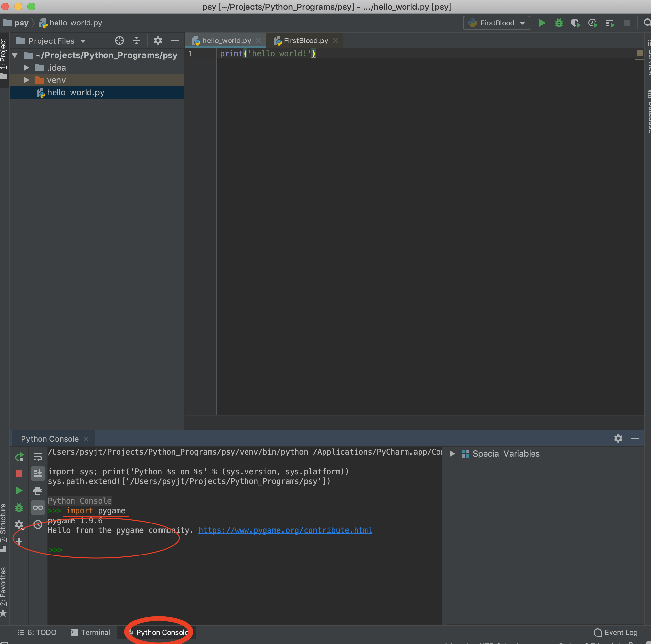Viewport: 651px width, 644px height.
Task: Toggle scroll to end in console
Action: point(38,473)
